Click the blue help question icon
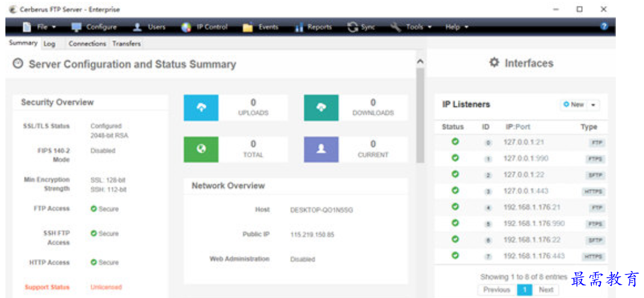Screen dimensions: 644x298 coord(604,26)
